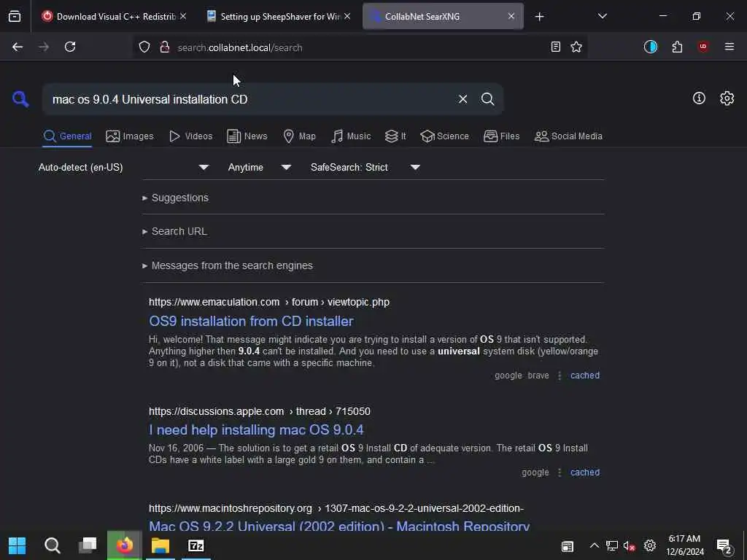Open the Extensions puzzle icon
This screenshot has width=747, height=560.
tap(677, 47)
